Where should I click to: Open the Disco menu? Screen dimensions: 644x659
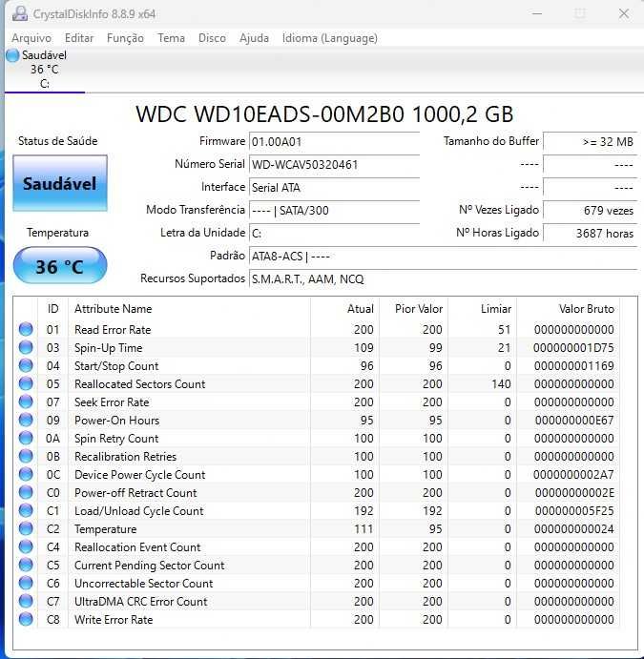212,38
